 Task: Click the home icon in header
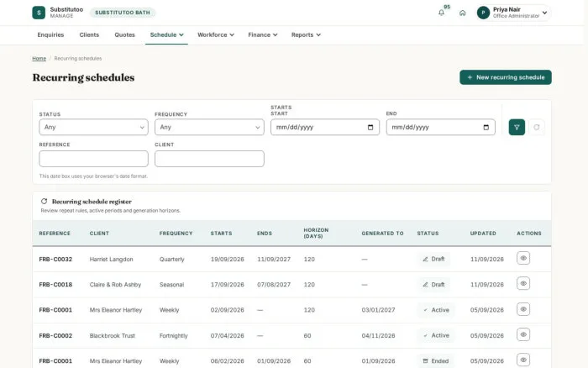coord(462,13)
